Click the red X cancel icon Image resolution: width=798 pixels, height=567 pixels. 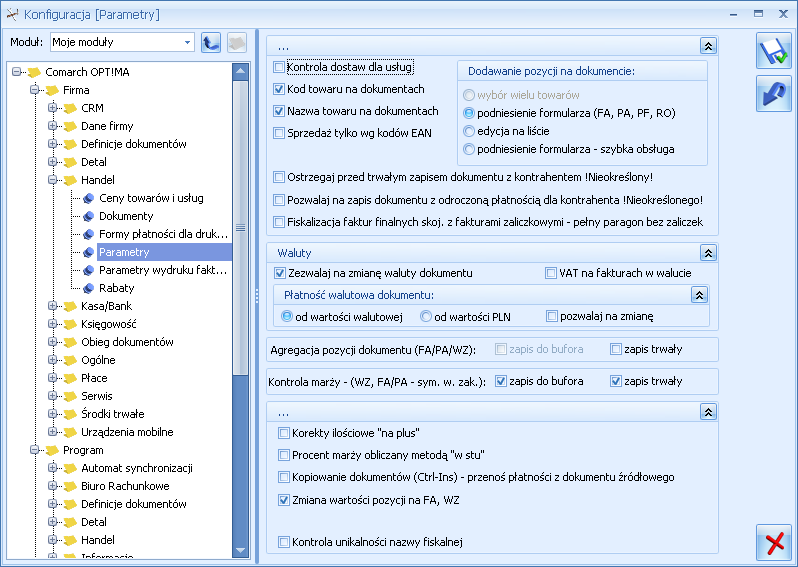point(774,543)
